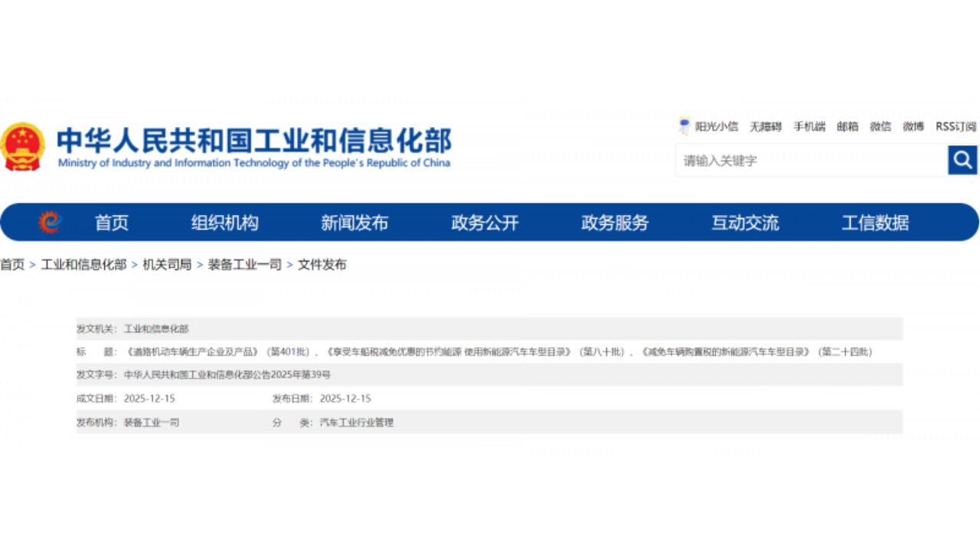Click the 机关司局 breadcrumb link
This screenshot has height=550, width=980.
(168, 265)
